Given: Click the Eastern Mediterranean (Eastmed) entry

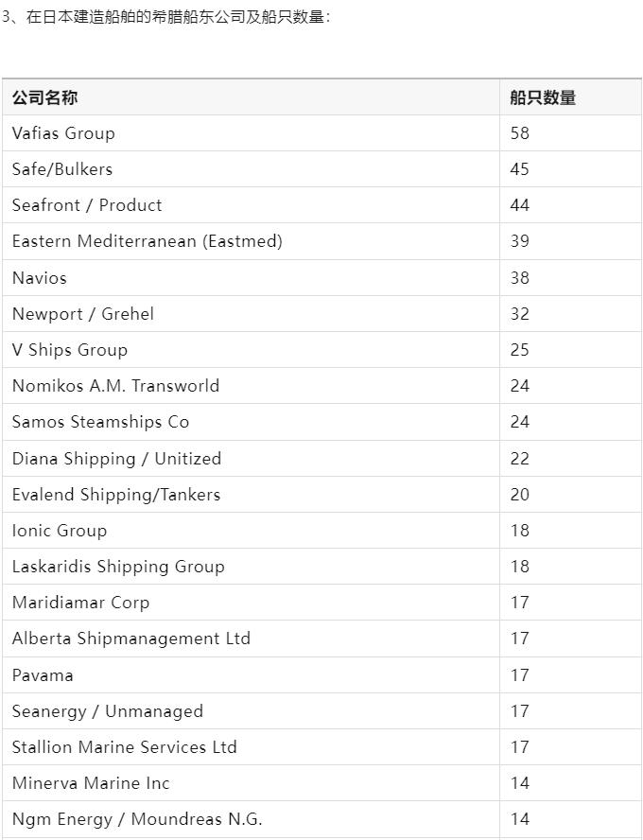Looking at the screenshot, I should [x=147, y=241].
